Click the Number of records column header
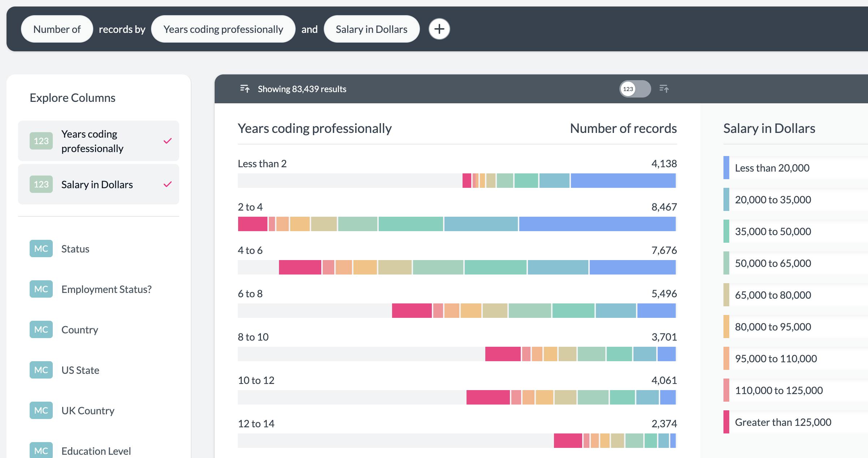The width and height of the screenshot is (868, 458). coord(623,128)
